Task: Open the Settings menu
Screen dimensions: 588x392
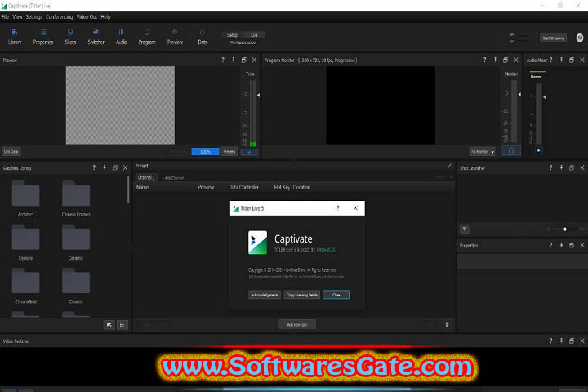Action: pos(34,16)
